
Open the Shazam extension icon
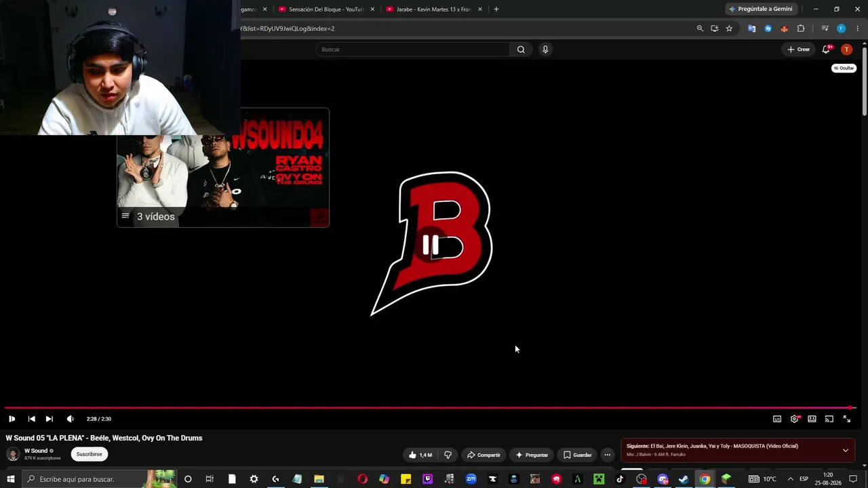[x=768, y=28]
